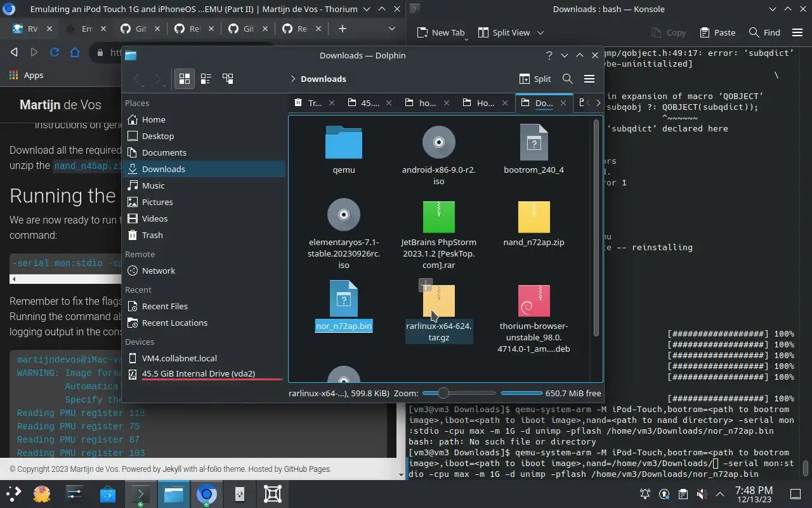Toggle selection marker on rarlinux-x64-624.tar.gz
812x508 pixels.
(426, 286)
